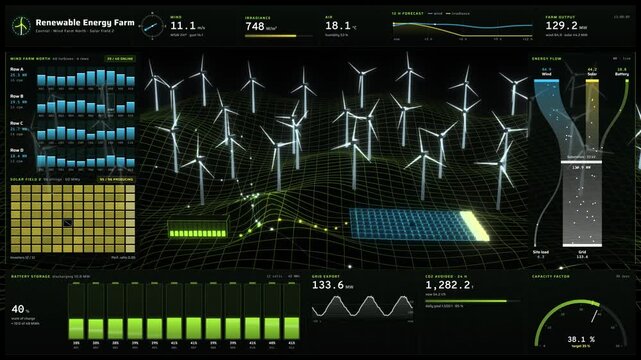Click the battery cell labeled 40%
The height and width of the screenshot is (360, 641).
point(272,312)
